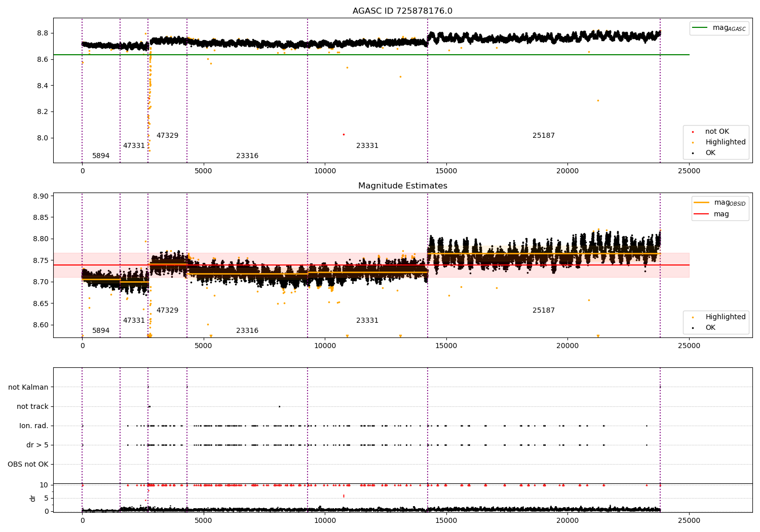
Task: Click obsid label 47329 in Magnitude Estimates plot
Action: (x=167, y=311)
